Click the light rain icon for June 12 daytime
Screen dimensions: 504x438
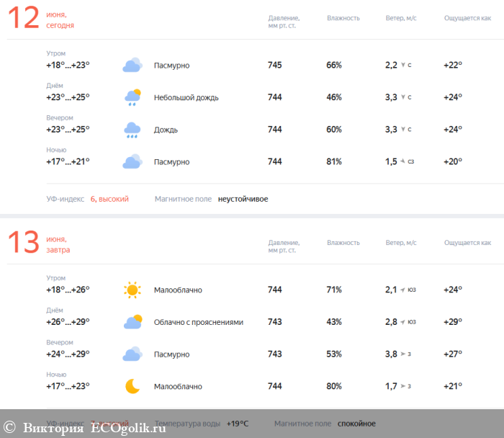point(132,97)
